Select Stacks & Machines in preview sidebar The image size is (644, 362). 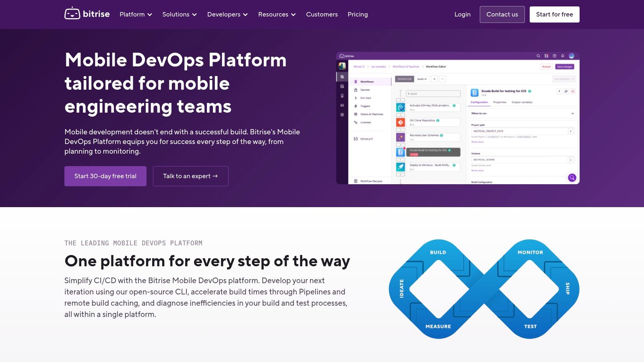(x=368, y=114)
